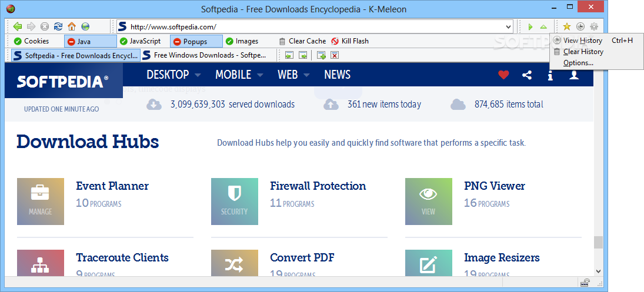
Task: Click the user profile icon on the Softpedia header
Action: (x=574, y=75)
